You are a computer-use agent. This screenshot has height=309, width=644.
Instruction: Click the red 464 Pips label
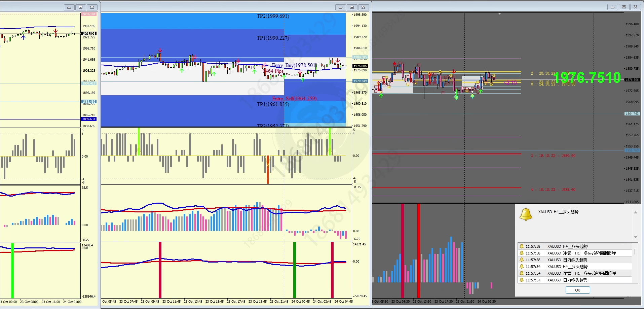pyautogui.click(x=273, y=71)
